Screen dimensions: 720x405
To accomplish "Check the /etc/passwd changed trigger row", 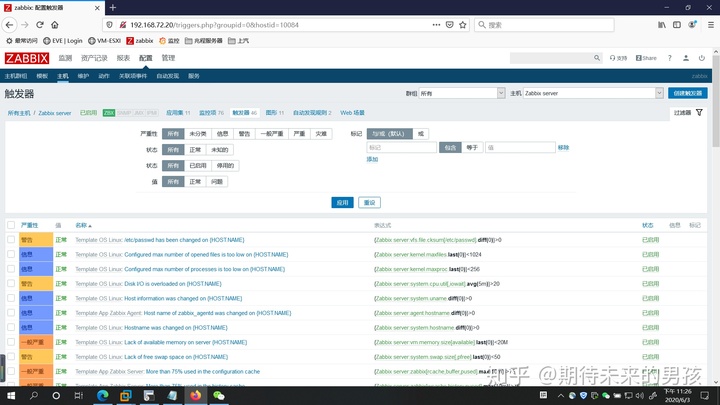I will pos(11,239).
